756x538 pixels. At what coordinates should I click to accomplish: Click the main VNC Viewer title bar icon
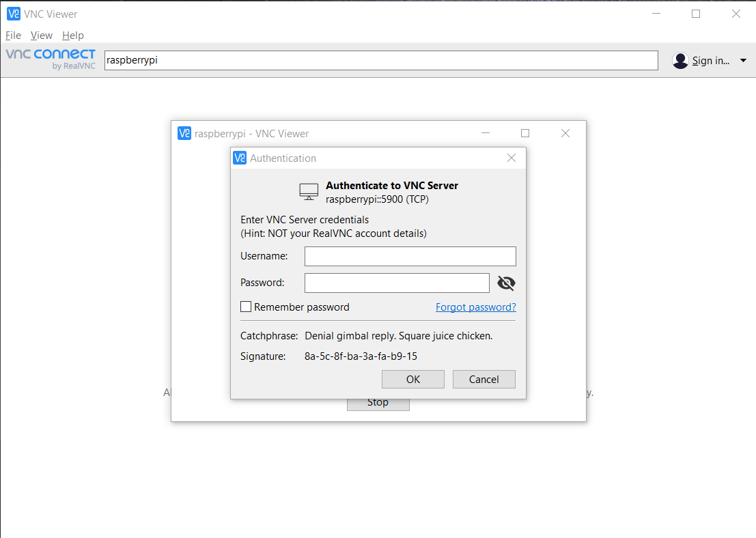tap(14, 14)
